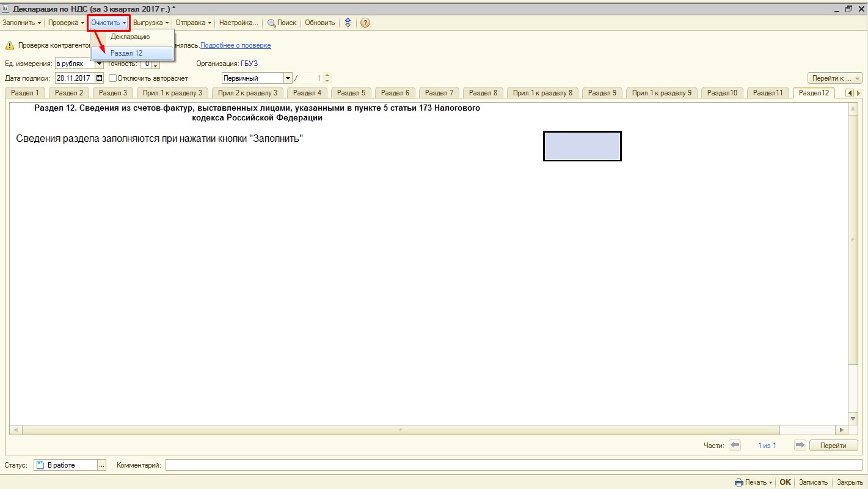The height and width of the screenshot is (489, 868).
Task: Click the help question mark icon
Action: (365, 23)
